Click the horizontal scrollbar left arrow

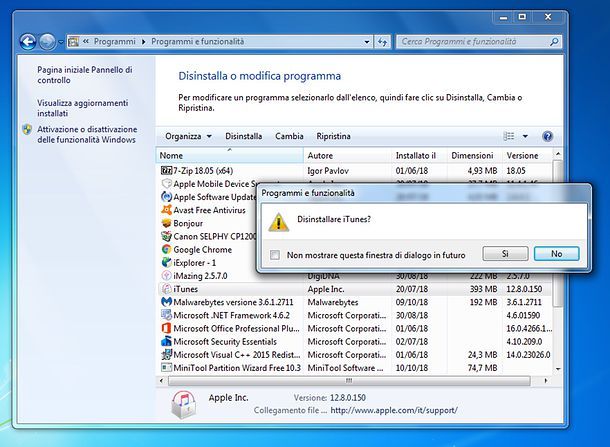coord(161,380)
